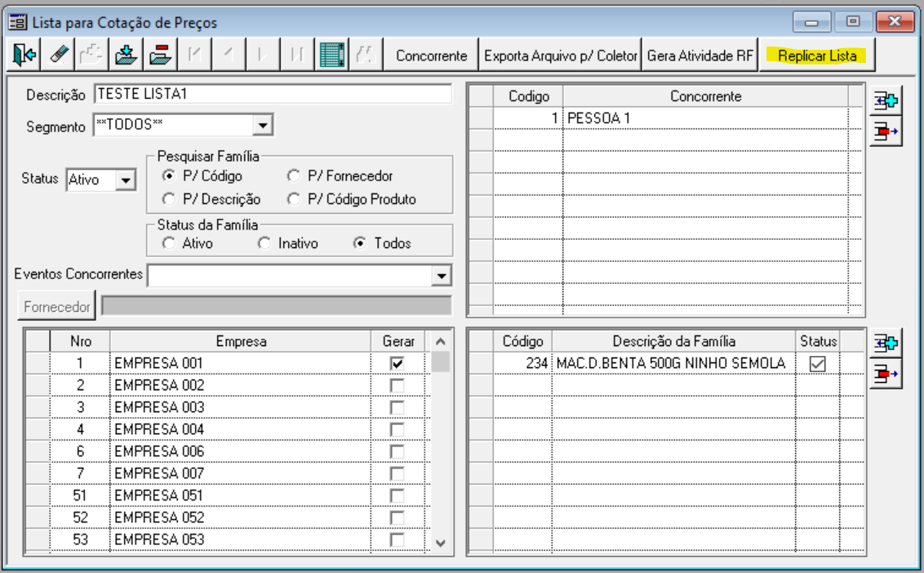Remove família with the red arrow icon
Screen dimensions: 924x573
(886, 374)
